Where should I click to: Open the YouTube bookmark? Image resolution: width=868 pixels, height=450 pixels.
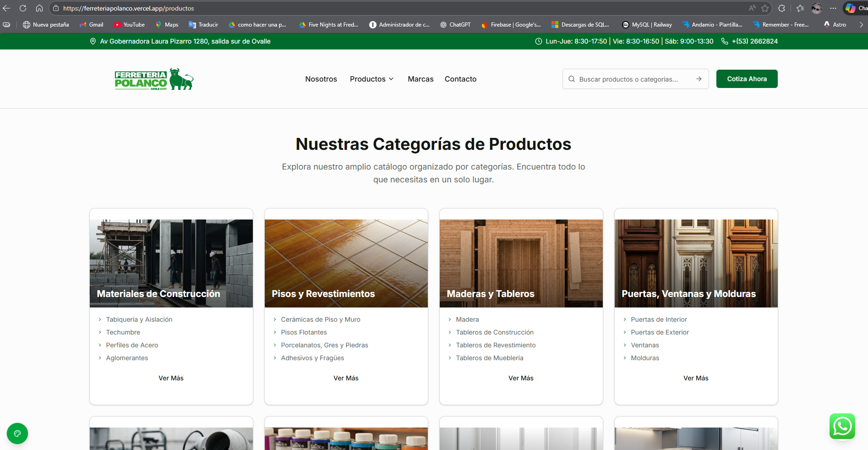pyautogui.click(x=129, y=25)
